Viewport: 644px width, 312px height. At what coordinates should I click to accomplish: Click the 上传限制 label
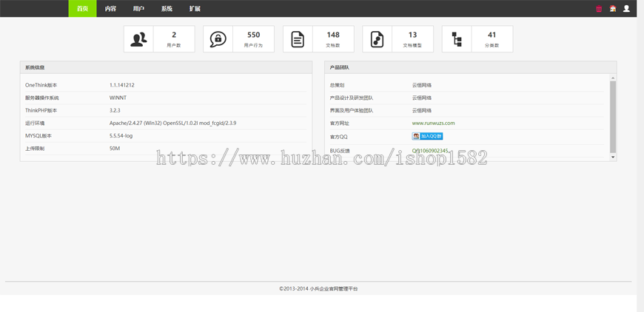pyautogui.click(x=35, y=149)
